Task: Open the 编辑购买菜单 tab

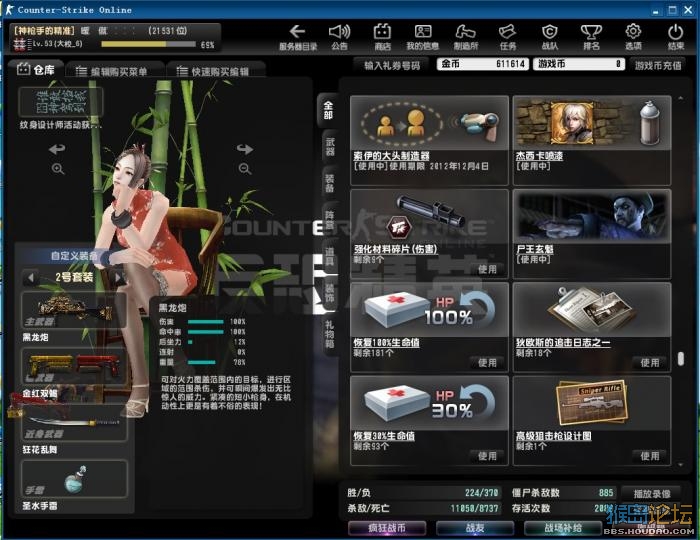Action: click(x=115, y=71)
